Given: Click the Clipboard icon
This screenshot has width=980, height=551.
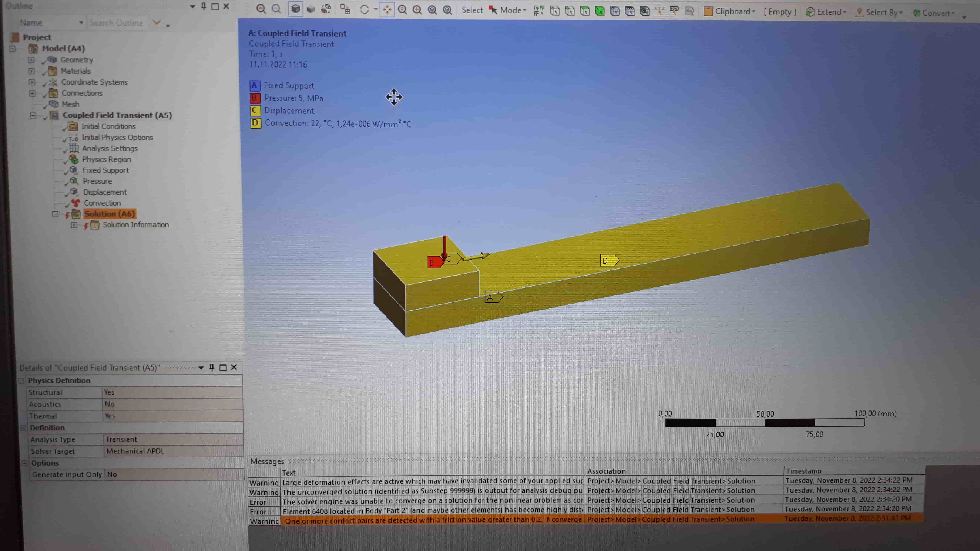Looking at the screenshot, I should click(708, 11).
